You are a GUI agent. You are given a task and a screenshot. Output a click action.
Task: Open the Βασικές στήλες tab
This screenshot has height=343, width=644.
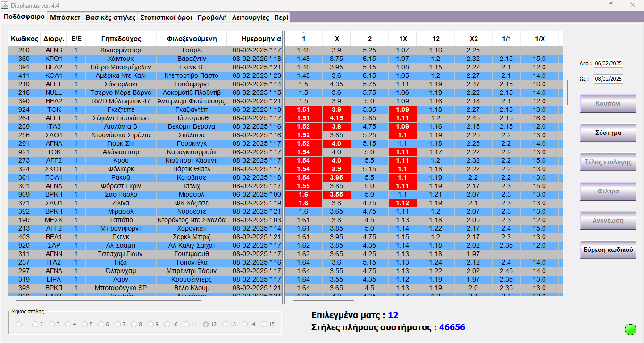110,17
